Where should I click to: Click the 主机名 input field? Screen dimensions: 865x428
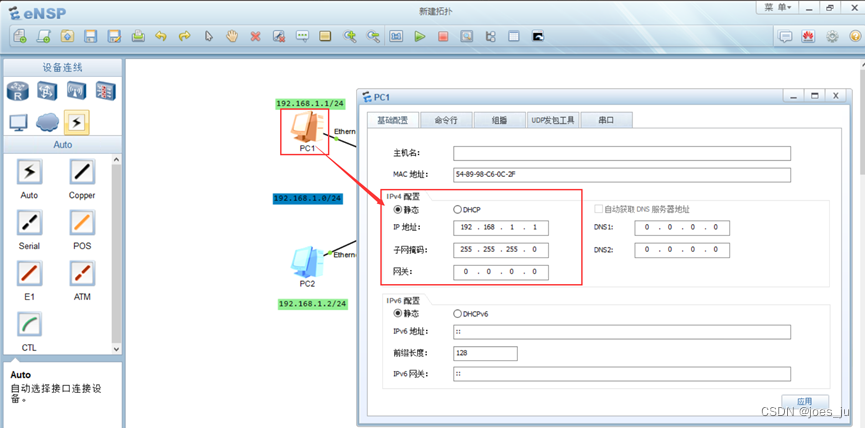[622, 153]
